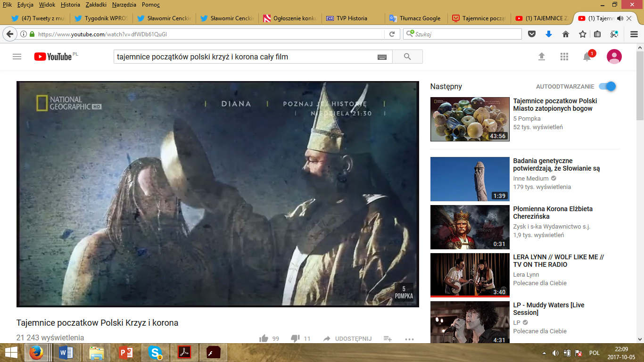Click the Firefox back arrow button
This screenshot has width=644, height=362.
10,34
